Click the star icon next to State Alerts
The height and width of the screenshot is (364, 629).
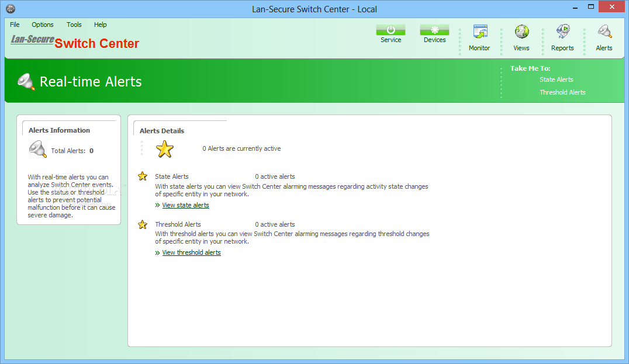point(143,176)
